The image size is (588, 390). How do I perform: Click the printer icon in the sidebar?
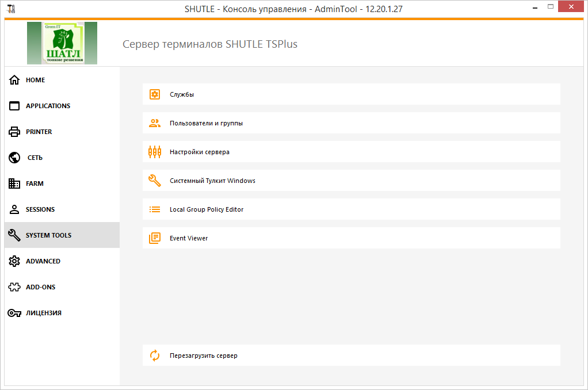coord(14,131)
